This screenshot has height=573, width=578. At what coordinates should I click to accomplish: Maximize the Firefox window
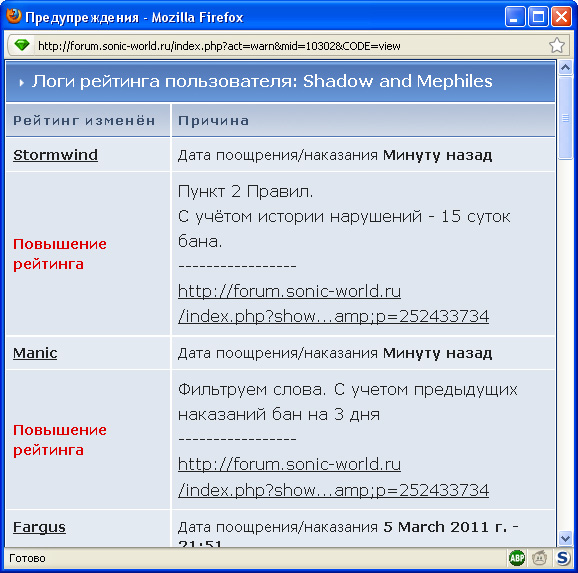click(x=538, y=17)
